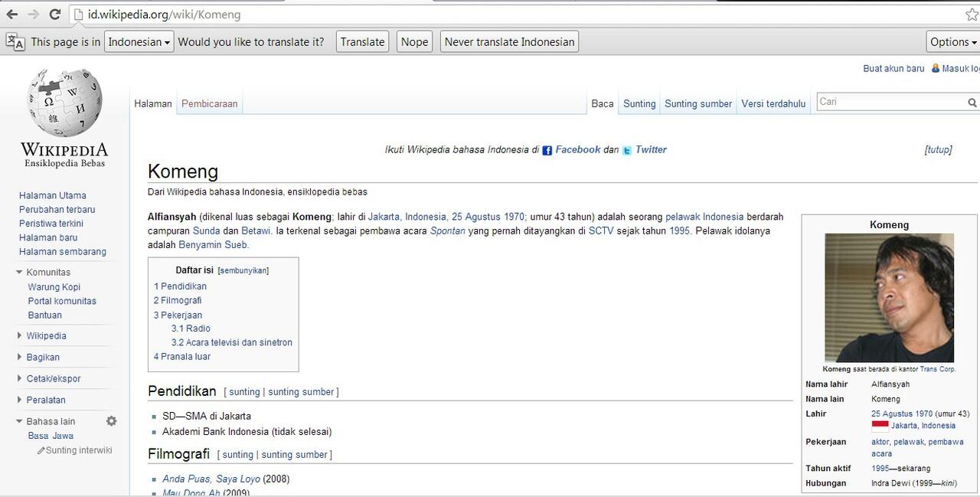Open the Sunting tab
The height and width of the screenshot is (497, 980).
coord(639,103)
